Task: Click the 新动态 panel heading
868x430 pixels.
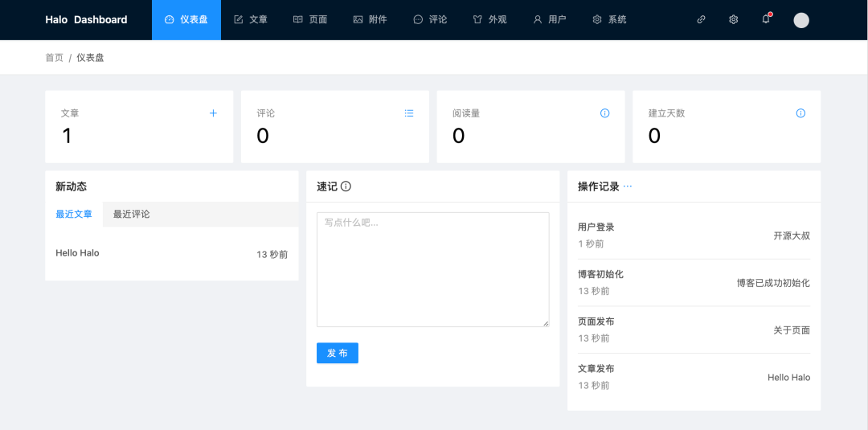Action: tap(72, 186)
